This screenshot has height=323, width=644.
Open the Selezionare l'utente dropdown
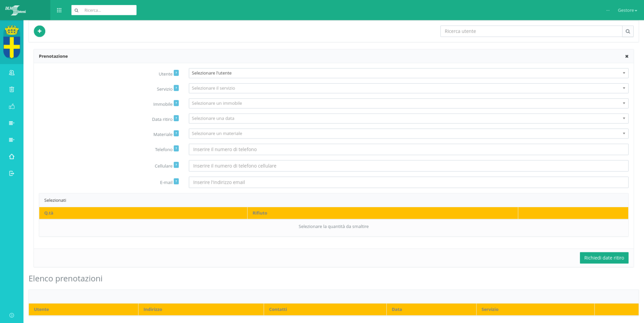408,73
